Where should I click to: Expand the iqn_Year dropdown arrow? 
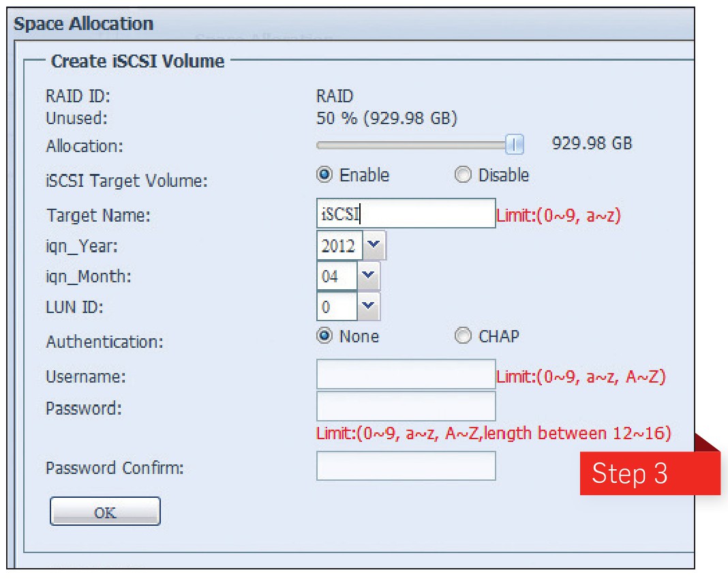[374, 246]
